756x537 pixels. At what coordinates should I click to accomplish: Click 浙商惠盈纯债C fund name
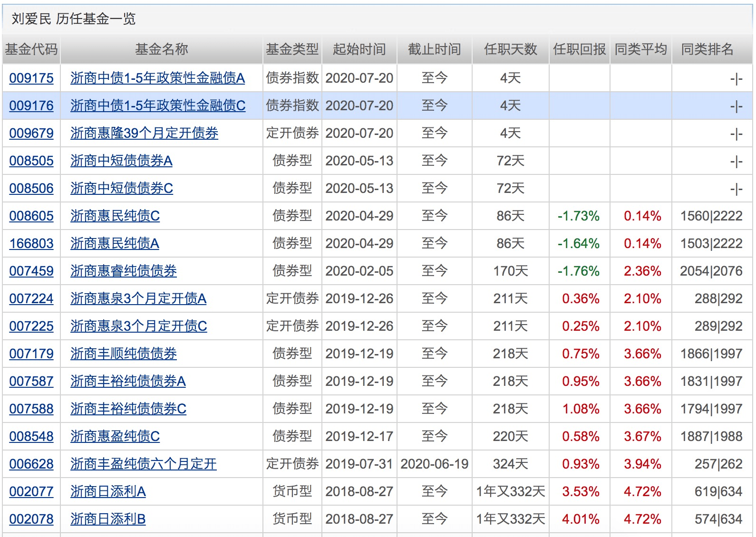pyautogui.click(x=115, y=436)
